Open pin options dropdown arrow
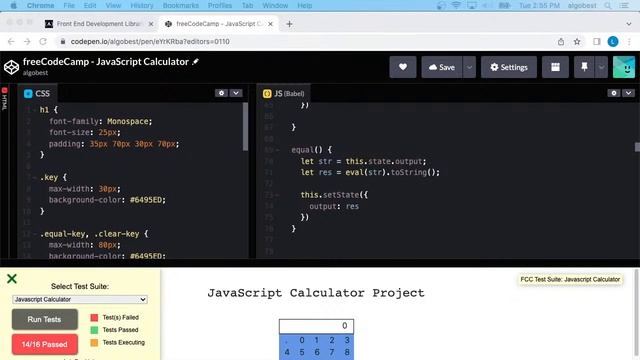Image resolution: width=640 pixels, height=360 pixels. tap(602, 67)
